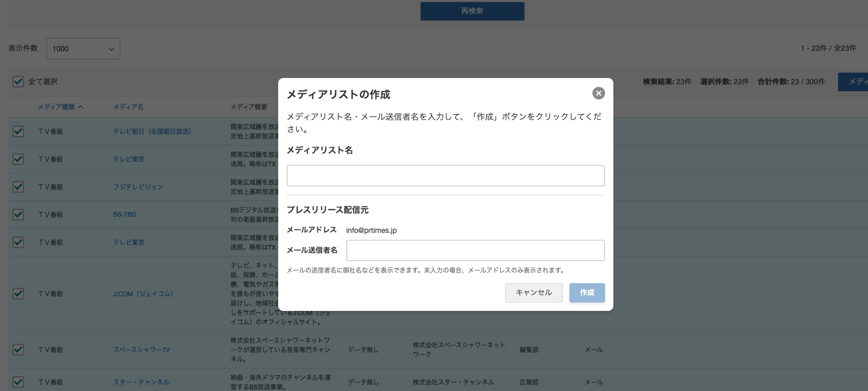The width and height of the screenshot is (868, 391).
Task: Toggle the 全て選択 checkbox
Action: [x=18, y=82]
